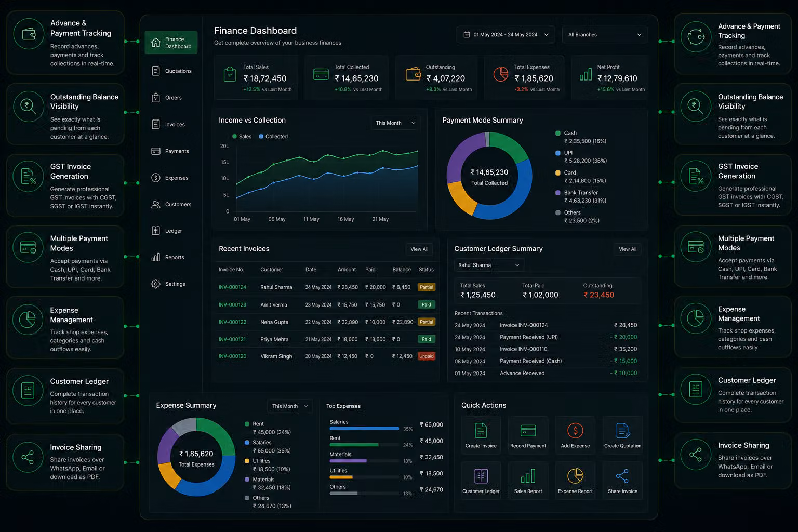Click the Collected legend dot on the chart
This screenshot has height=532, width=798.
pyautogui.click(x=261, y=137)
